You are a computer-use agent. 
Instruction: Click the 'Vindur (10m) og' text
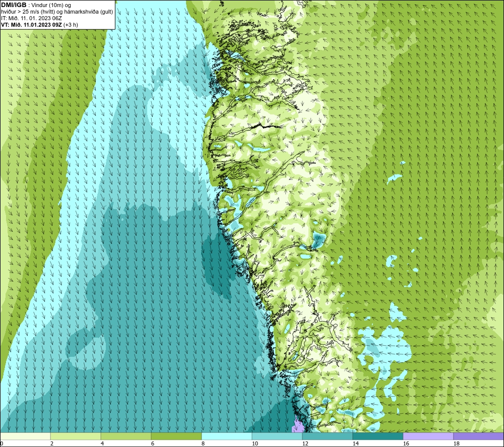pos(51,6)
